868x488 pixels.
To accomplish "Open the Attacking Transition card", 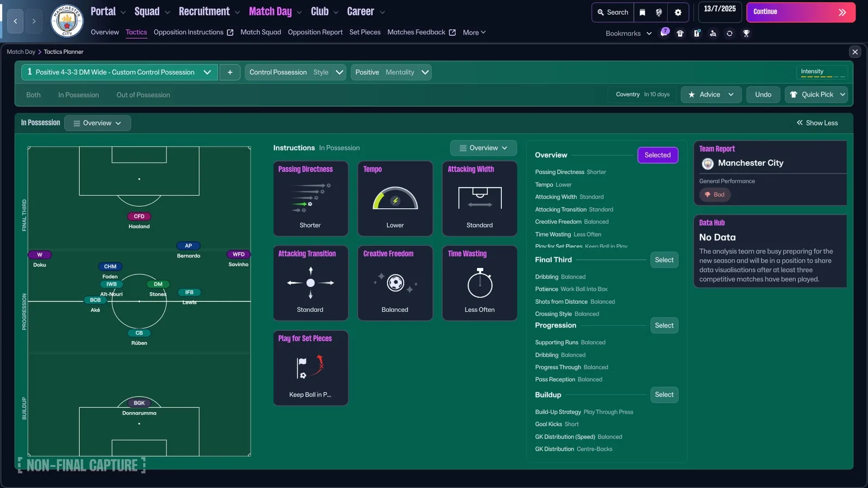I will click(310, 283).
